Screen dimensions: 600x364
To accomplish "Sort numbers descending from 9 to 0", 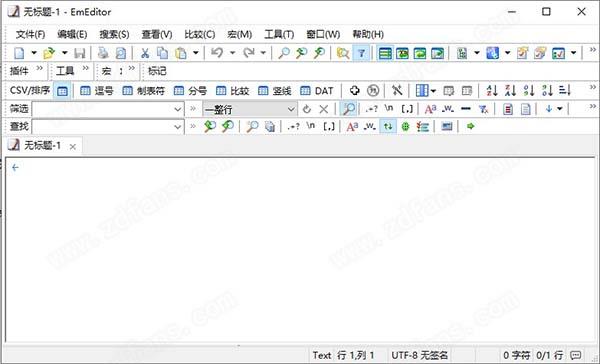I will coord(547,91).
